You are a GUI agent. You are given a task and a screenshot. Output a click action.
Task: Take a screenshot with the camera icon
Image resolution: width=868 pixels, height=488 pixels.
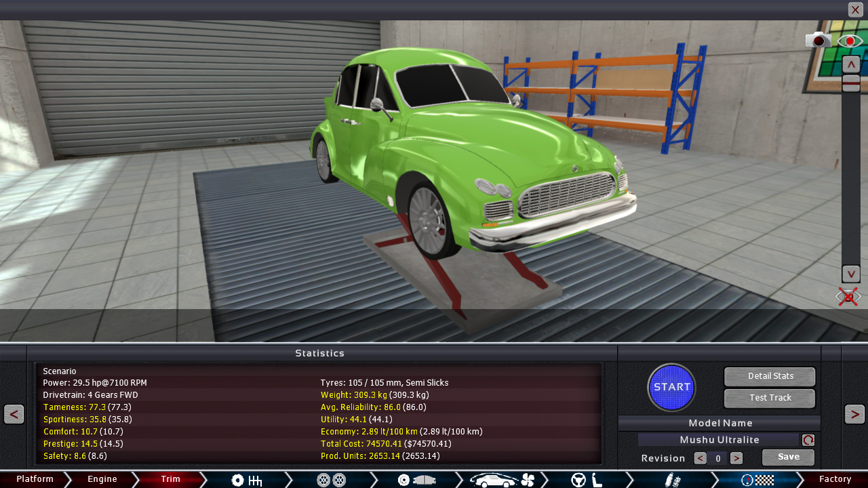click(x=818, y=40)
